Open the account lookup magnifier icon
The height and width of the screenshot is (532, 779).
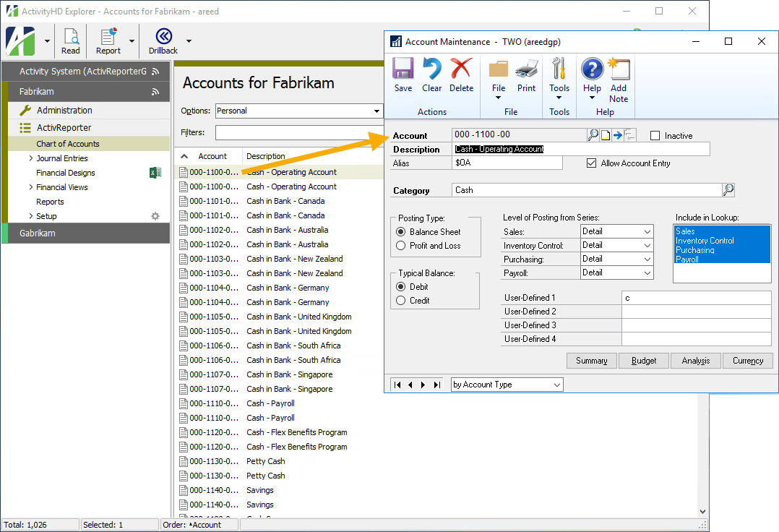click(593, 134)
